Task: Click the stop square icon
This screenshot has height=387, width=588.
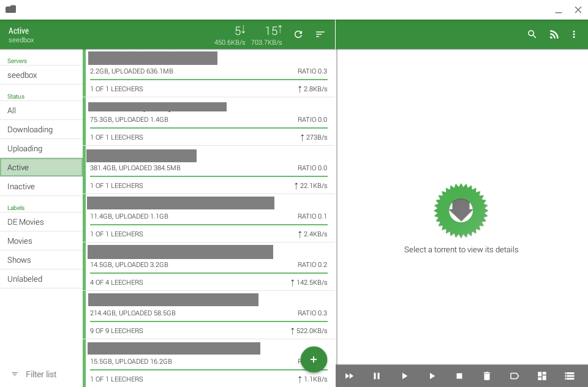Action: click(459, 376)
